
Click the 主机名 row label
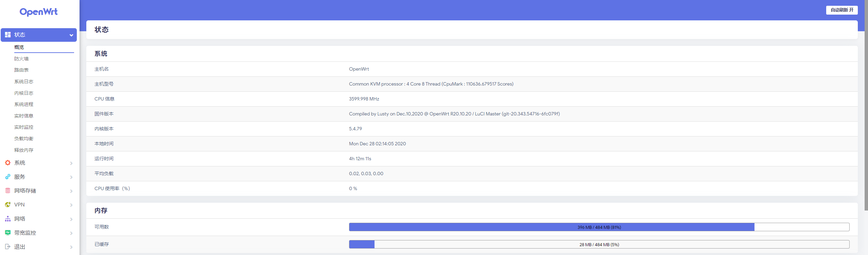coord(102,69)
